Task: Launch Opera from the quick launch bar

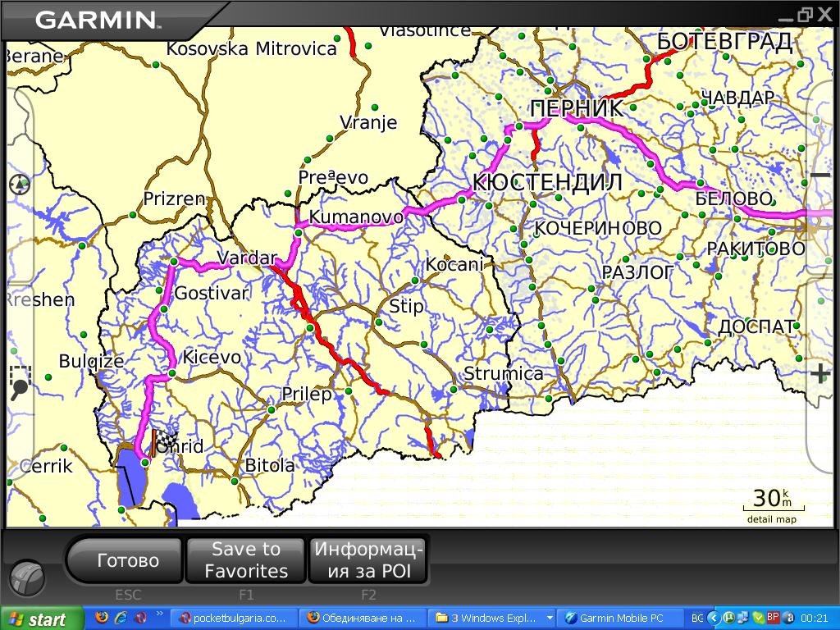Action: point(141,617)
